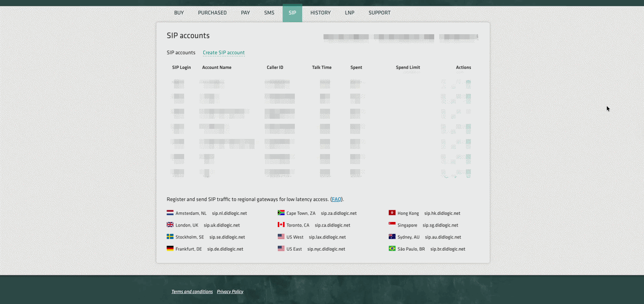Viewport: 644px width, 304px height.
Task: Click the Singapore flag icon
Action: tap(392, 225)
